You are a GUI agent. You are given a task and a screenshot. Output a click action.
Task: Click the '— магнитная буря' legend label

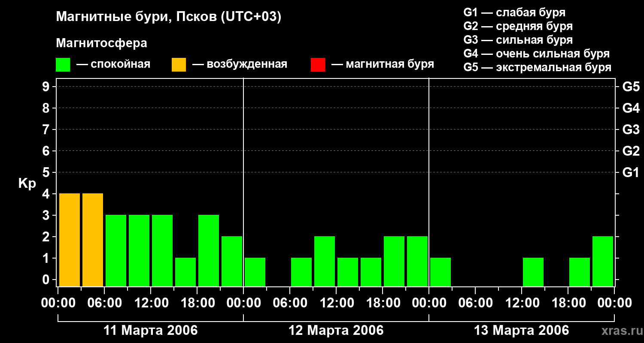click(x=383, y=64)
